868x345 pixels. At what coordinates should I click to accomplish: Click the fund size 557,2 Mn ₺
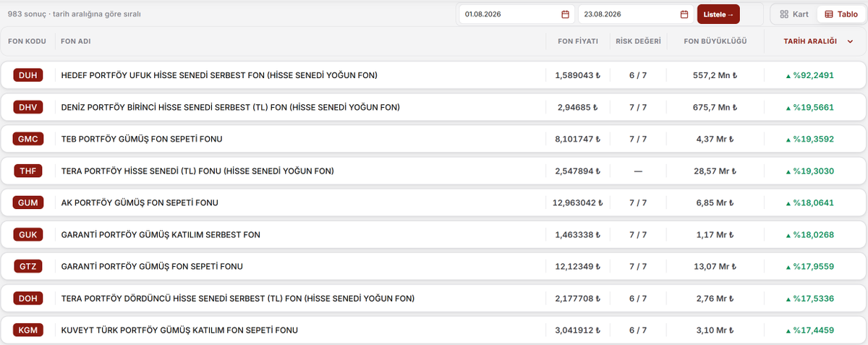(715, 75)
